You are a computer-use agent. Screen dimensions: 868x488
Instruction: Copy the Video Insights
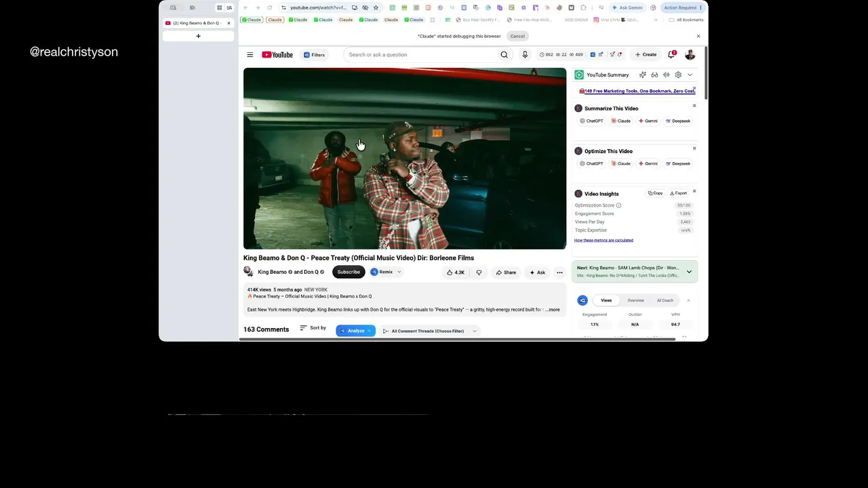pyautogui.click(x=655, y=193)
